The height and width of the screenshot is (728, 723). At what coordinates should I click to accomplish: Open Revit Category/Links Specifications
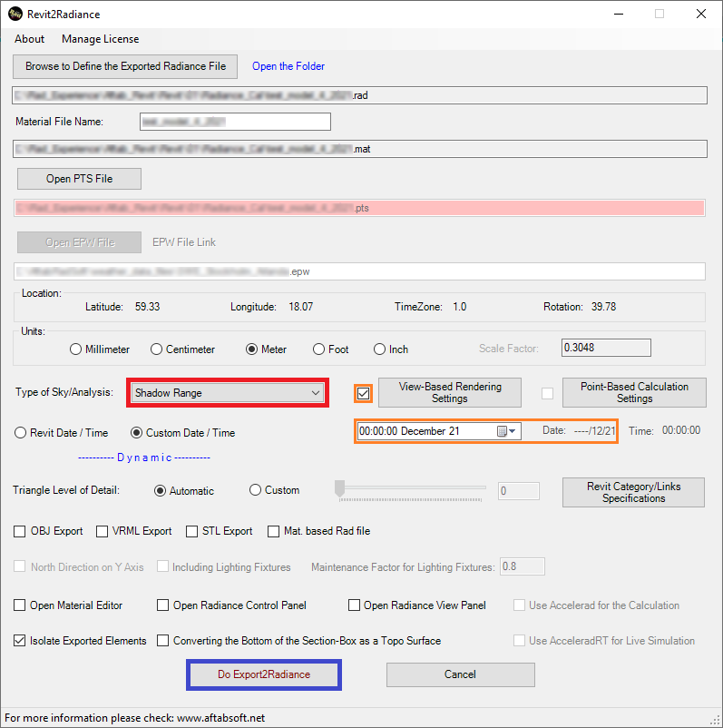point(633,492)
